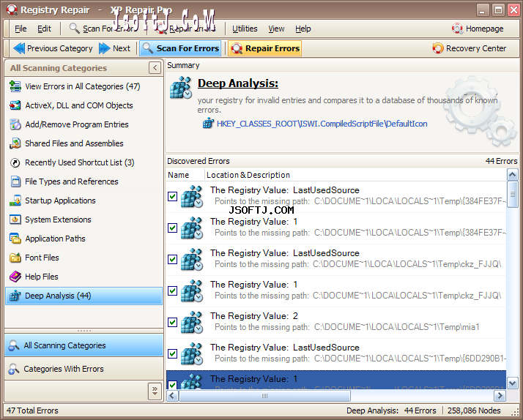Click the Homepage lifebuoy icon
Viewport: 523px width, 420px height.
(x=457, y=29)
